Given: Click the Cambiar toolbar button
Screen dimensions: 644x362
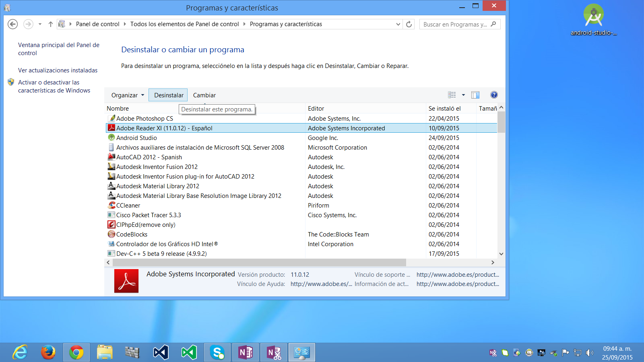Looking at the screenshot, I should click(204, 95).
